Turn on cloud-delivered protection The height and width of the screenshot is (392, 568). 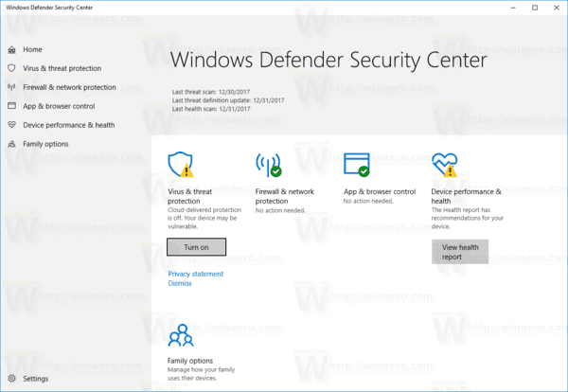point(196,247)
